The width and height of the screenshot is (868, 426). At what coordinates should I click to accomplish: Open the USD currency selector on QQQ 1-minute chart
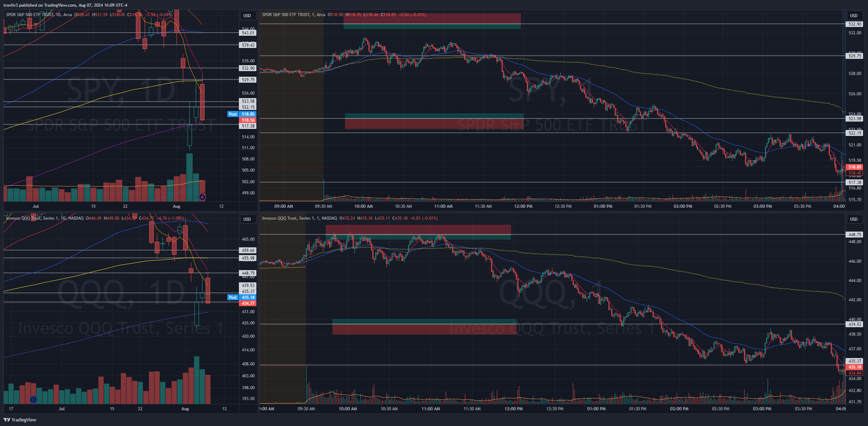pos(854,219)
